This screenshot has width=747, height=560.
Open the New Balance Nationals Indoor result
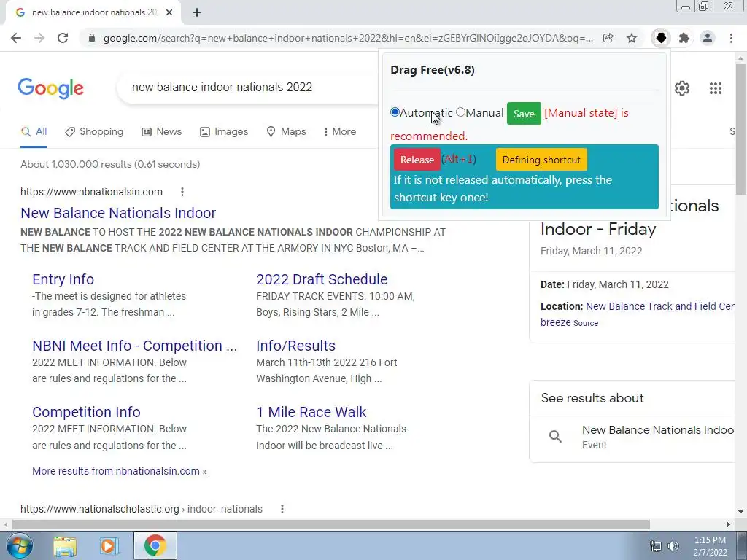(x=118, y=213)
